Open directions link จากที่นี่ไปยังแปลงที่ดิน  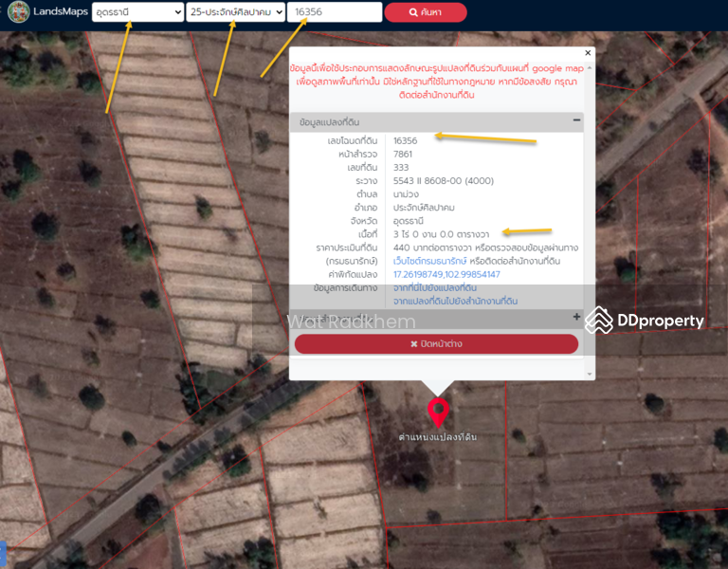434,287
